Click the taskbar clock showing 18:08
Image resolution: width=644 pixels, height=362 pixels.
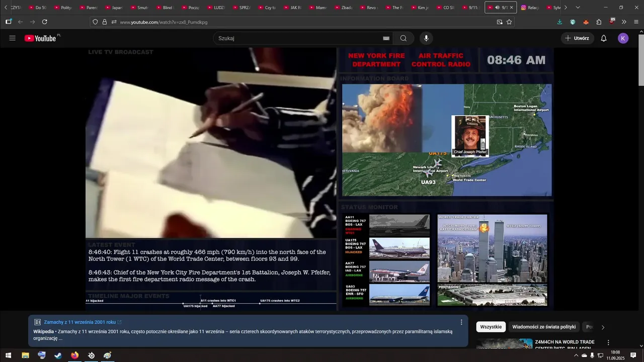[x=615, y=355]
